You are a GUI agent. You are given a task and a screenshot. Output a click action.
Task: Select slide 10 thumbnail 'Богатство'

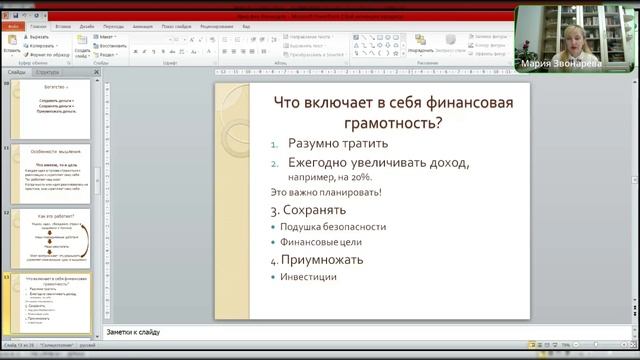point(51,109)
